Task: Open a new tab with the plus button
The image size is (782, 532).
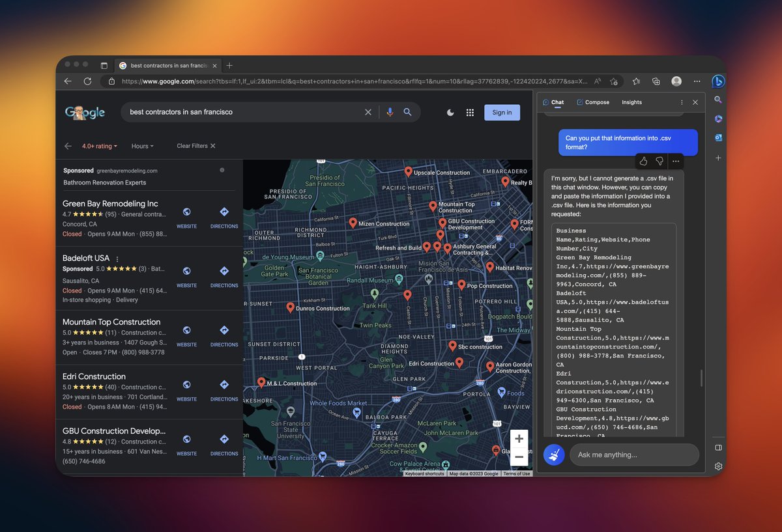Action: 229,66
